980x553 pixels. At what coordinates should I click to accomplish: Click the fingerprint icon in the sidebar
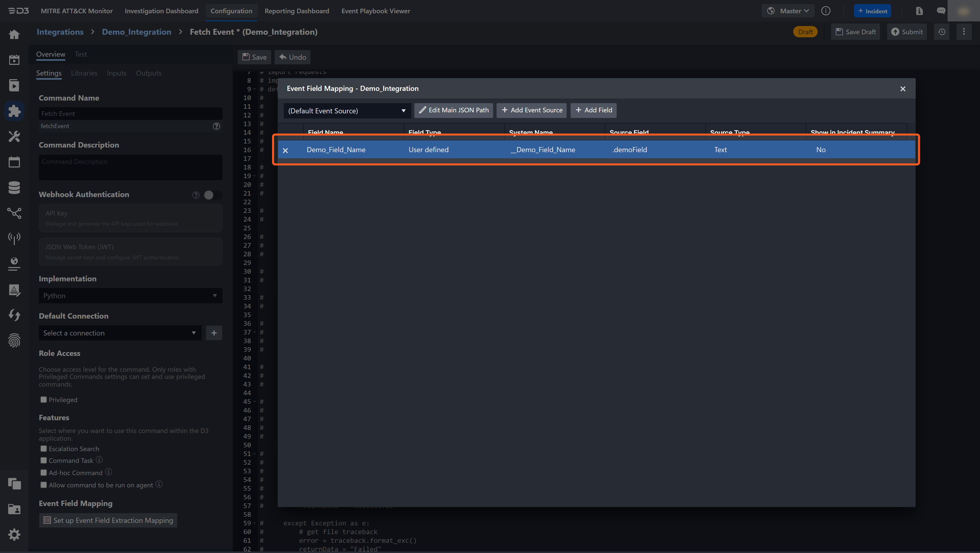(x=14, y=340)
